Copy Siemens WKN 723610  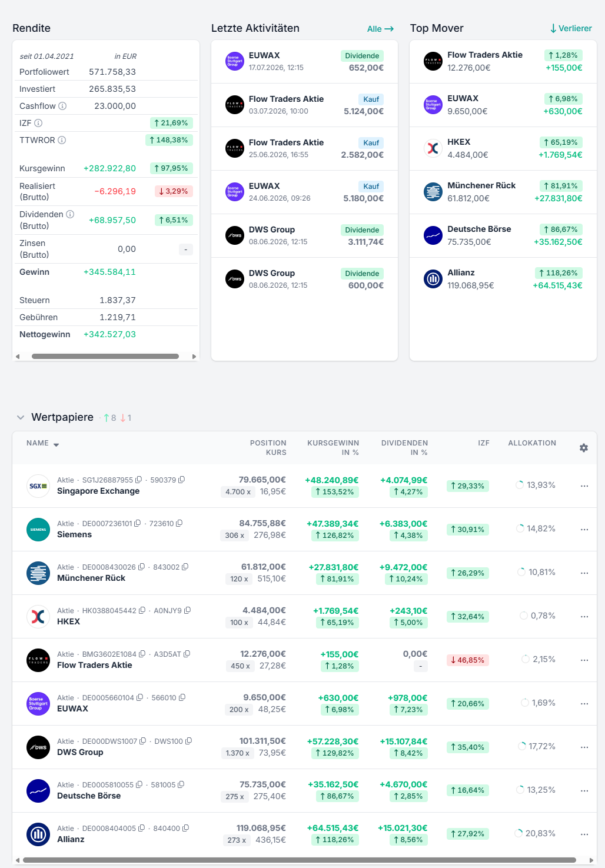tap(179, 523)
